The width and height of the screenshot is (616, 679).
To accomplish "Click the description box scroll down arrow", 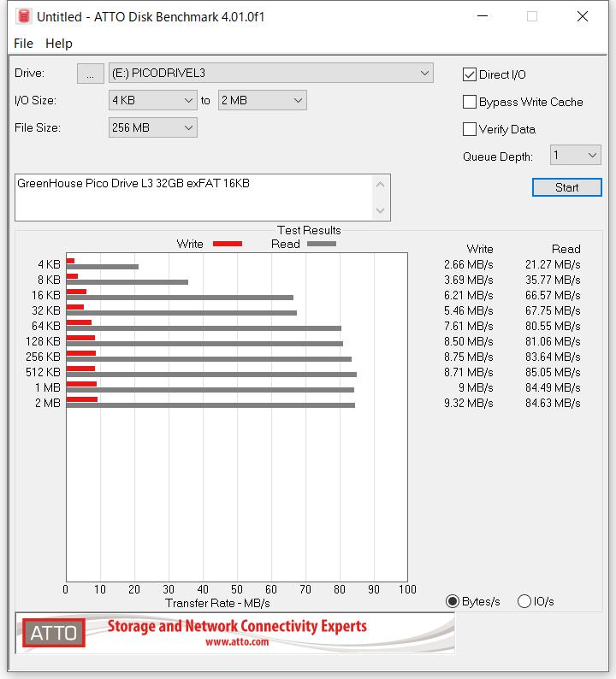I will [381, 210].
